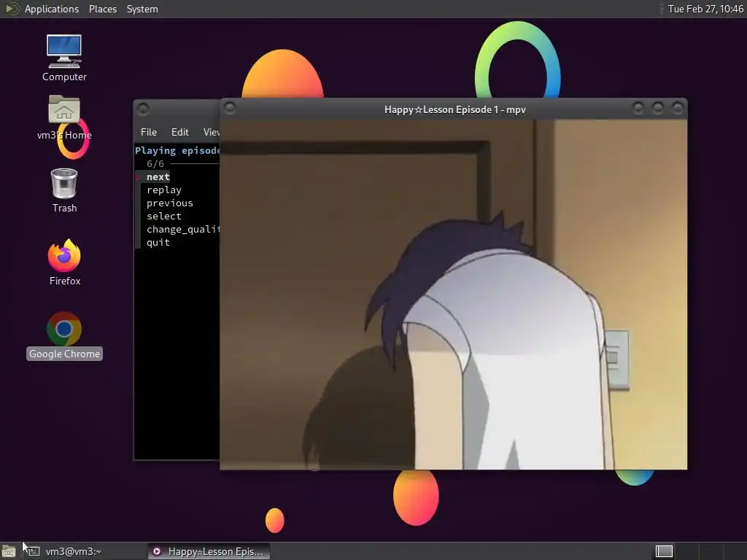747x560 pixels.
Task: Select the 'previous' option in terminal
Action: click(x=169, y=203)
